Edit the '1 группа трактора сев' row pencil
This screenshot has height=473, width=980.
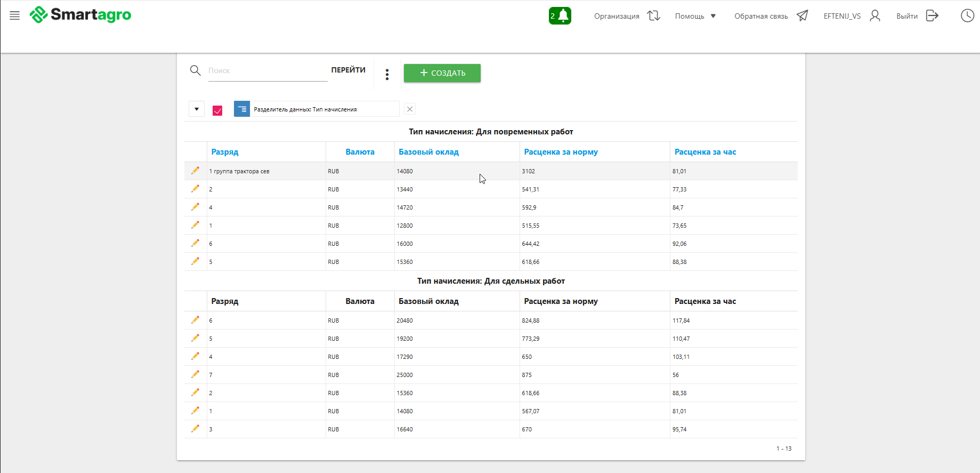(195, 171)
